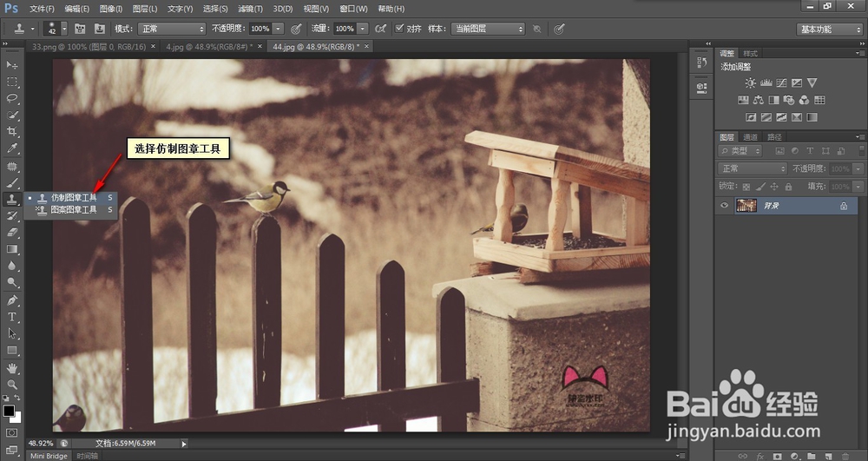Screen dimensions: 868x461
Task: Open the 流量 flow dropdown arrow
Action: (x=363, y=29)
